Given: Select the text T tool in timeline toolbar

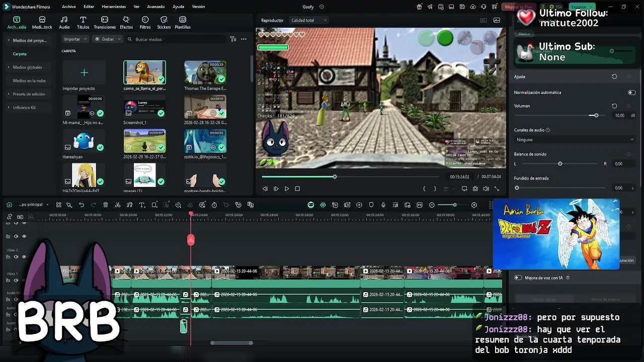Looking at the screenshot, I should click(142, 205).
